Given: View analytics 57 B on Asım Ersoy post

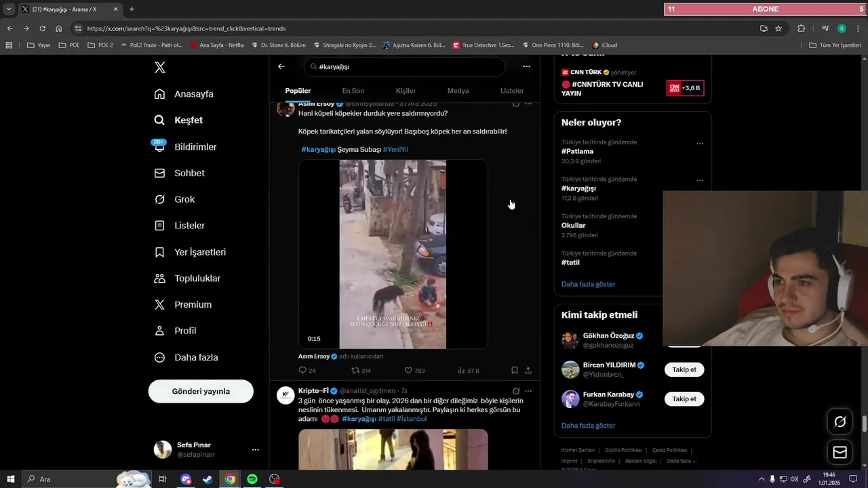Looking at the screenshot, I should click(x=468, y=371).
